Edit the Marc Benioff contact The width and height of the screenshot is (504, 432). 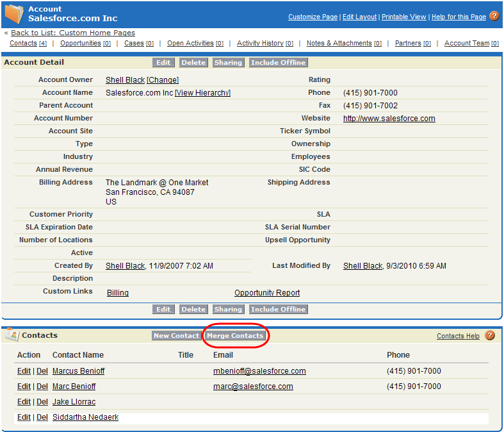[x=24, y=386]
